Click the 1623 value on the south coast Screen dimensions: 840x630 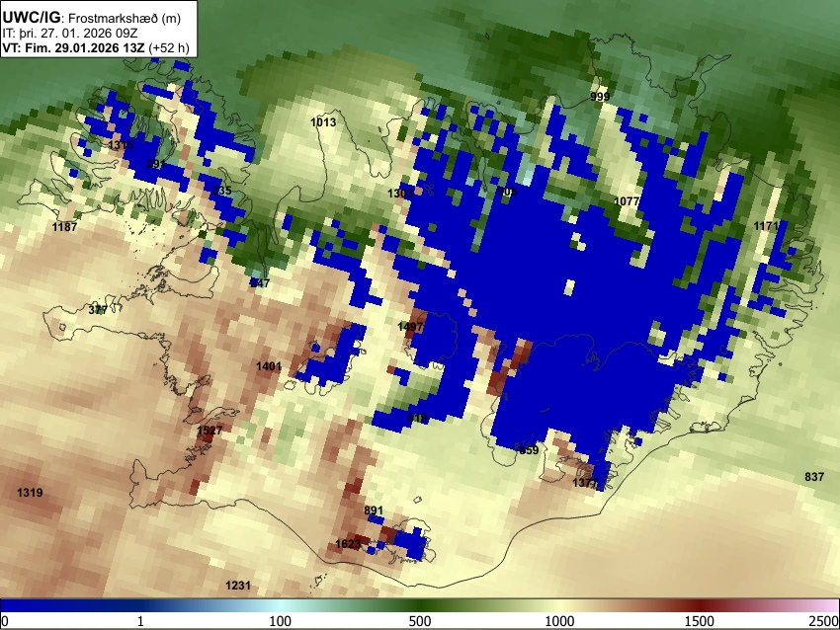click(x=348, y=544)
